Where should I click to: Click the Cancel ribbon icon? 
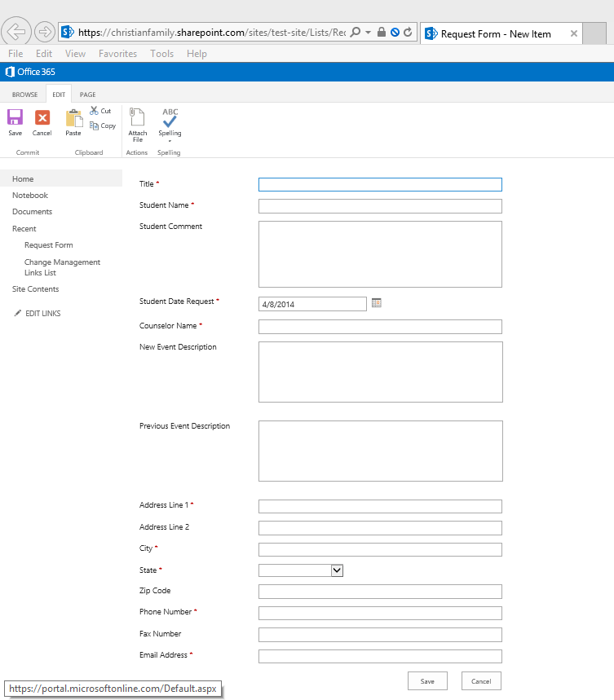click(x=42, y=118)
